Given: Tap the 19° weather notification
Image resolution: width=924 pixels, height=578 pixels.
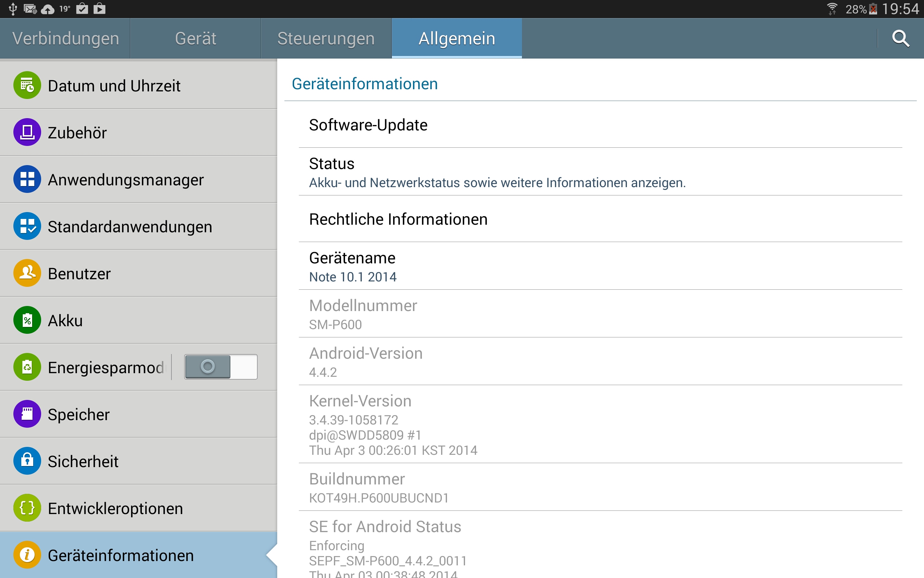Looking at the screenshot, I should 65,8.
